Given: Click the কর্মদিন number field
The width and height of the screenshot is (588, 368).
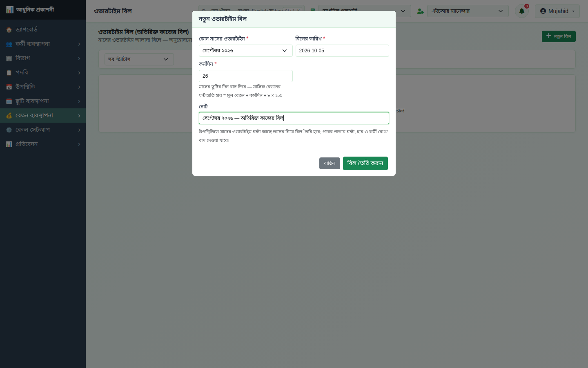Looking at the screenshot, I should (x=246, y=76).
